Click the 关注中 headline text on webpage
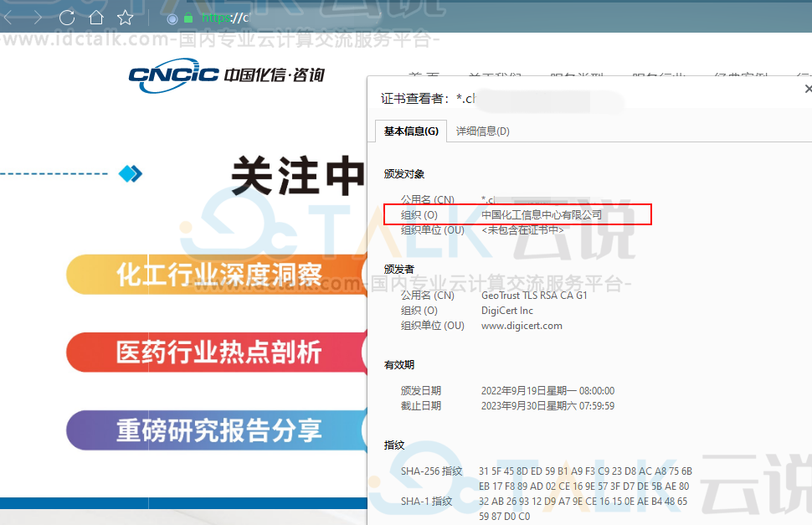The image size is (812, 525). tap(299, 176)
